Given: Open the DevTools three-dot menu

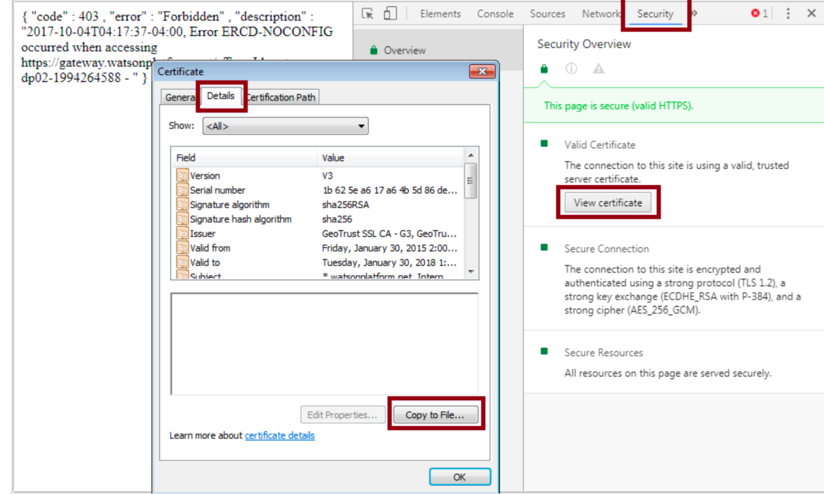Looking at the screenshot, I should pos(788,14).
